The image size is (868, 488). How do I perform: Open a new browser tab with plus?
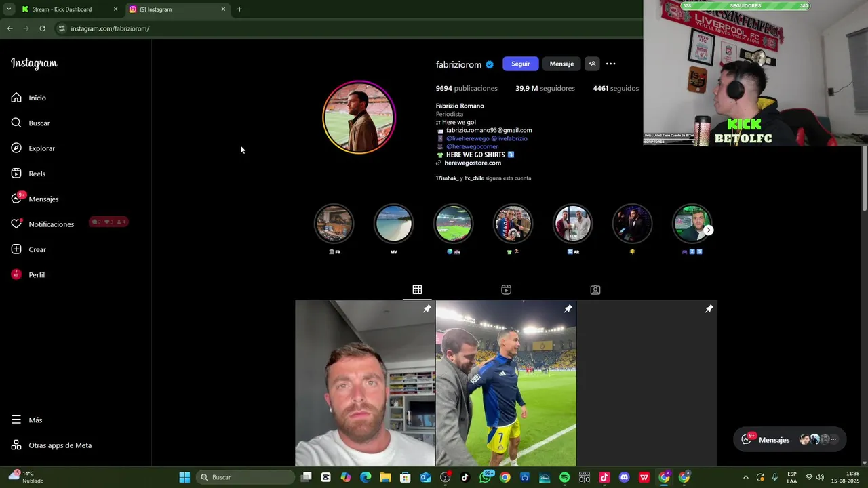pyautogui.click(x=239, y=9)
